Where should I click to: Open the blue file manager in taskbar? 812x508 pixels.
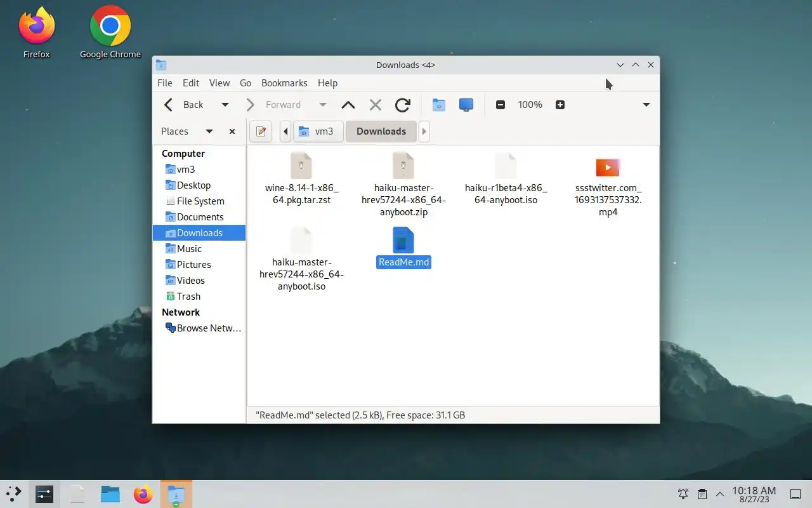110,493
